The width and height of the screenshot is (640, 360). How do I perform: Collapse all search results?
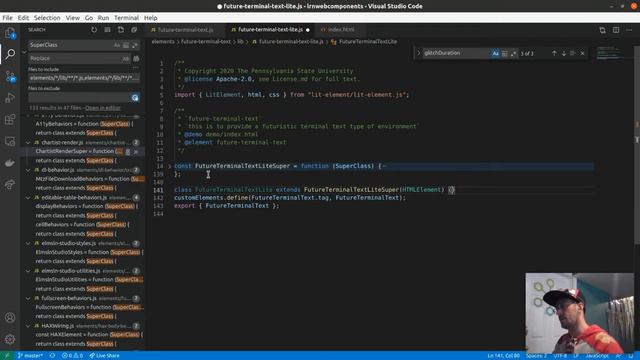coord(134,30)
